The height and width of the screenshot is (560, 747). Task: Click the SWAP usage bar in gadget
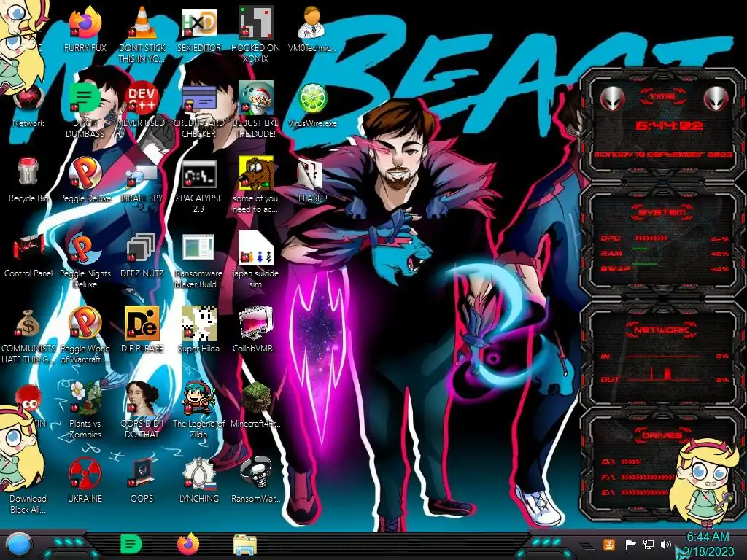point(645,264)
